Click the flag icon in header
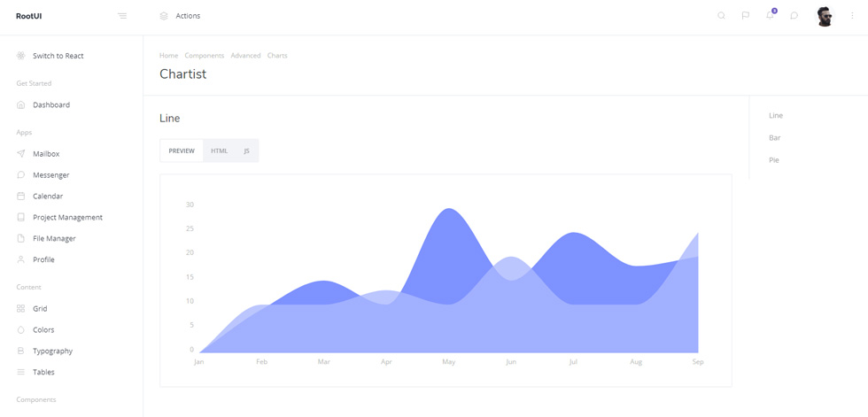The image size is (868, 417). (x=746, y=16)
